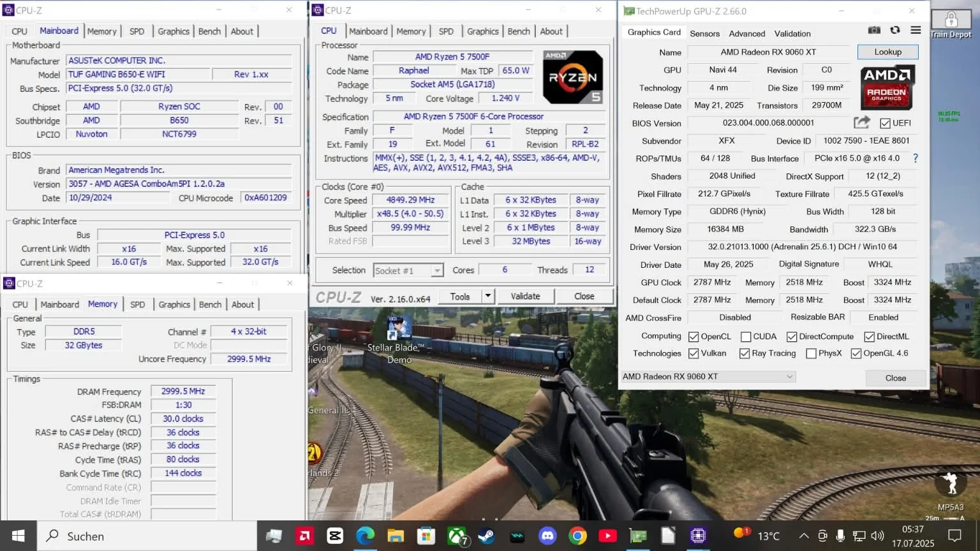Open the GPU-Z hamburger menu
Image resolution: width=980 pixels, height=551 pixels.
(916, 30)
